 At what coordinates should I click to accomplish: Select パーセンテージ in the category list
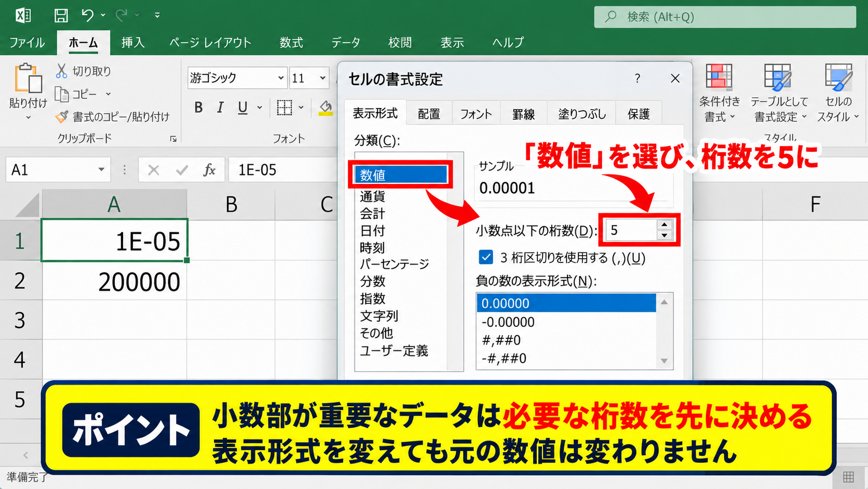pyautogui.click(x=395, y=264)
